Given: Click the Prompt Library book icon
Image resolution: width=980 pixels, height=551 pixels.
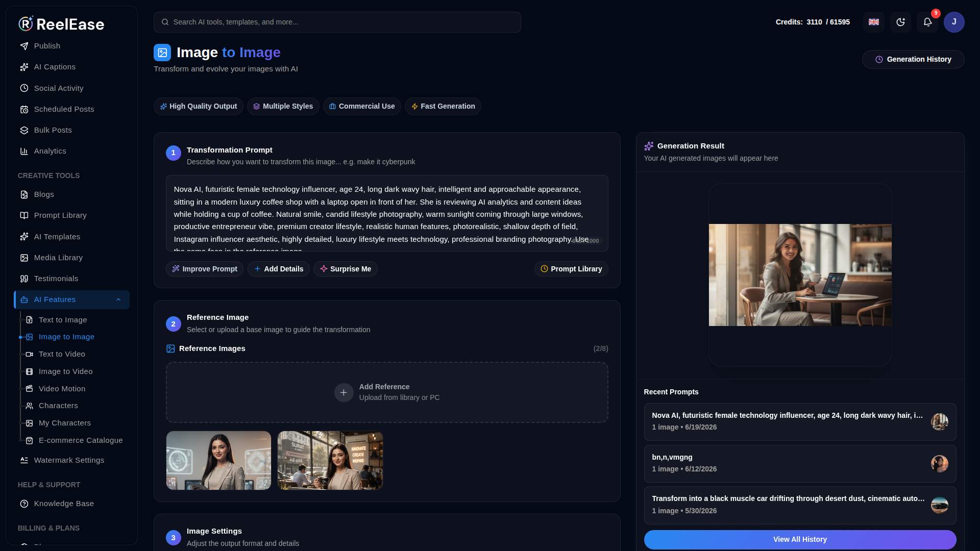Looking at the screenshot, I should 24,215.
